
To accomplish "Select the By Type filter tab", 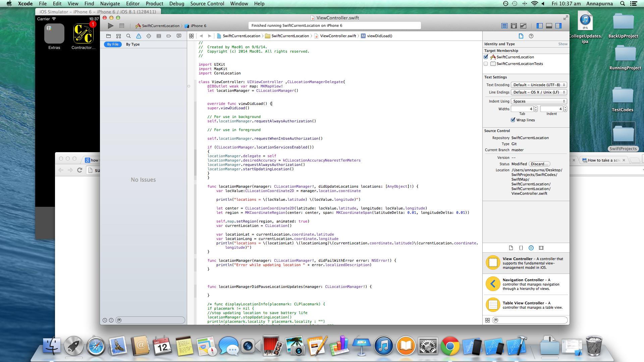I will coord(133,44).
